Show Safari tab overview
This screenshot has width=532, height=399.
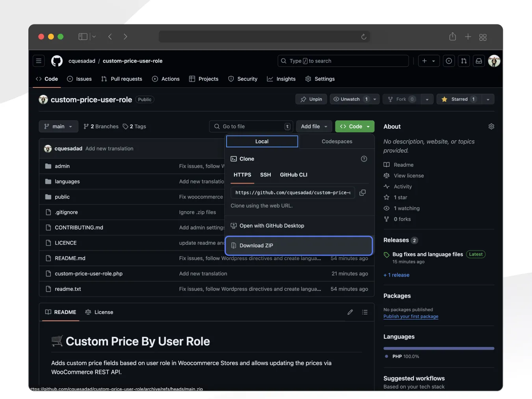click(x=483, y=37)
